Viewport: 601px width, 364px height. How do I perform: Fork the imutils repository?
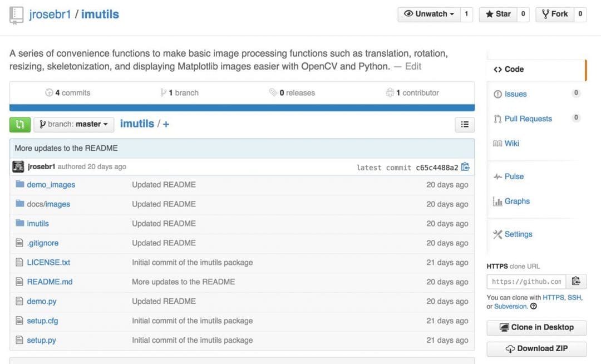coord(555,14)
